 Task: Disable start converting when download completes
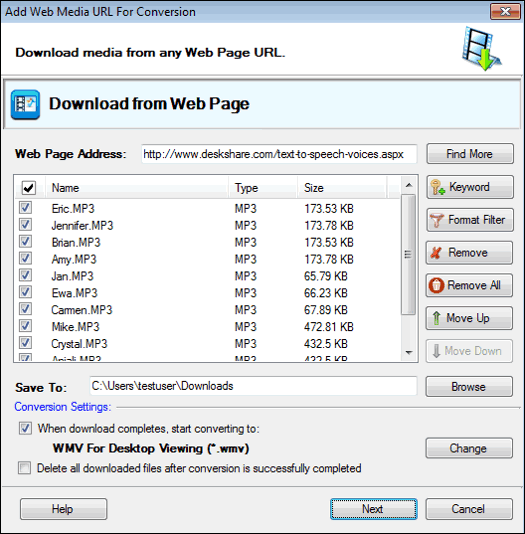click(25, 428)
